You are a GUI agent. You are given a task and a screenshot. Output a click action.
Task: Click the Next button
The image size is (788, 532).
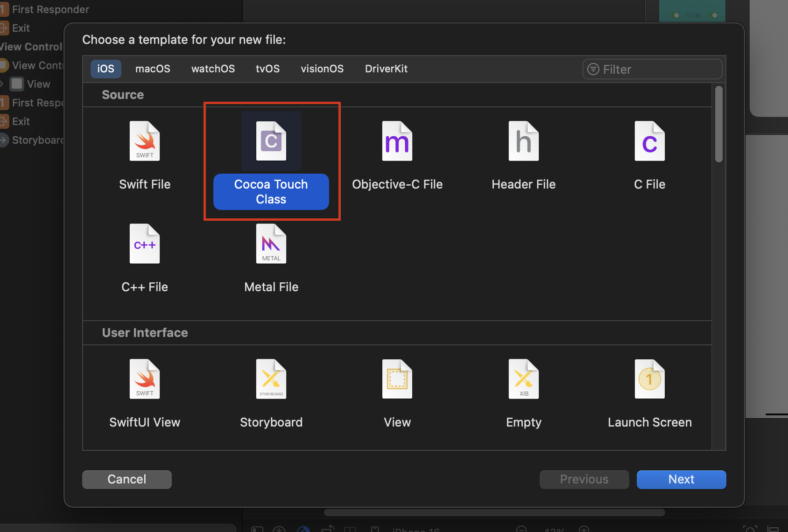point(681,479)
